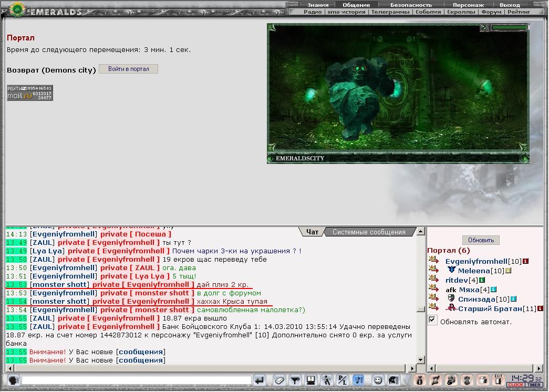
Task: Send chat message with the return arrow button
Action: tap(260, 380)
